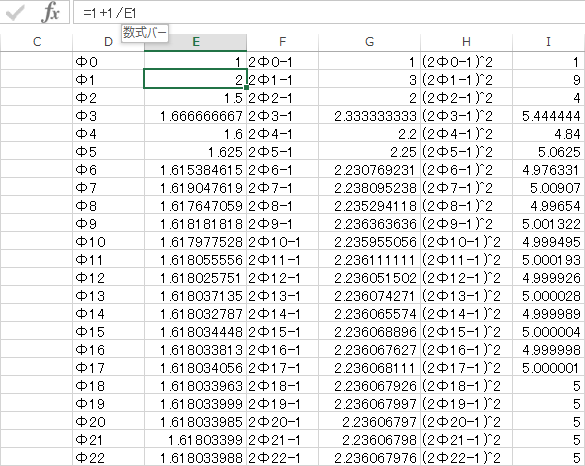This screenshot has width=585, height=466.
Task: Click fill handle of selected cell
Action: 246,88
